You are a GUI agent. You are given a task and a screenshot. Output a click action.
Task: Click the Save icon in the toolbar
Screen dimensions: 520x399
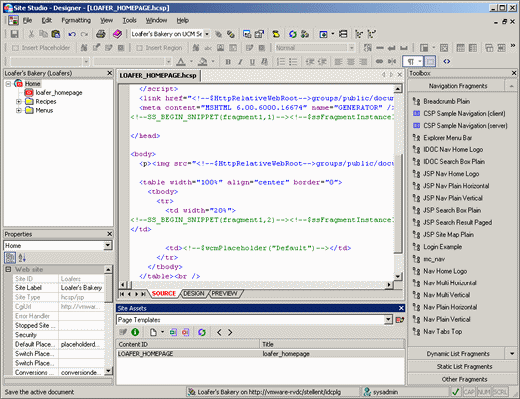click(x=14, y=34)
